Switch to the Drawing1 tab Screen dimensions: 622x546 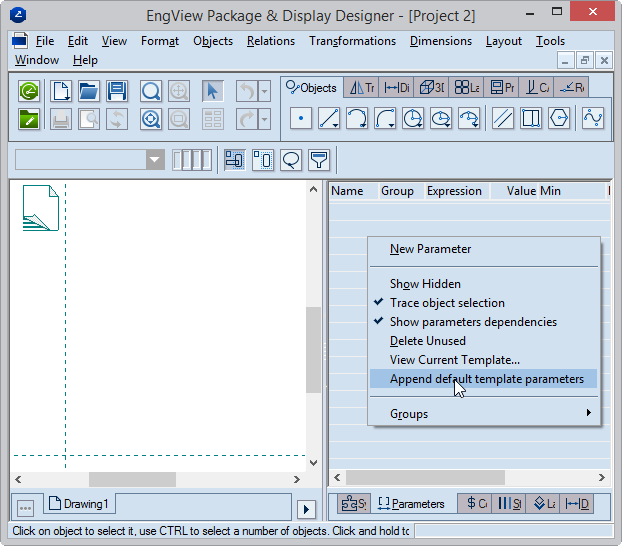pos(80,503)
